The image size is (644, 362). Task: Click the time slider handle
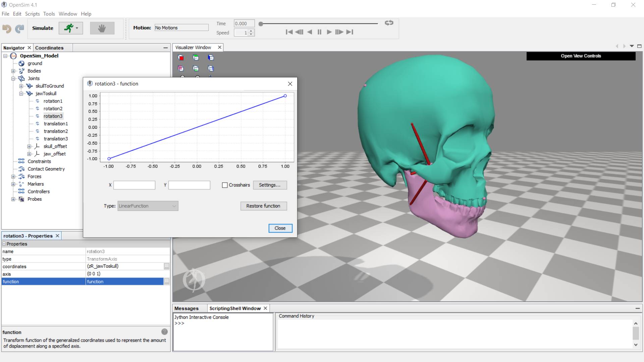(261, 24)
